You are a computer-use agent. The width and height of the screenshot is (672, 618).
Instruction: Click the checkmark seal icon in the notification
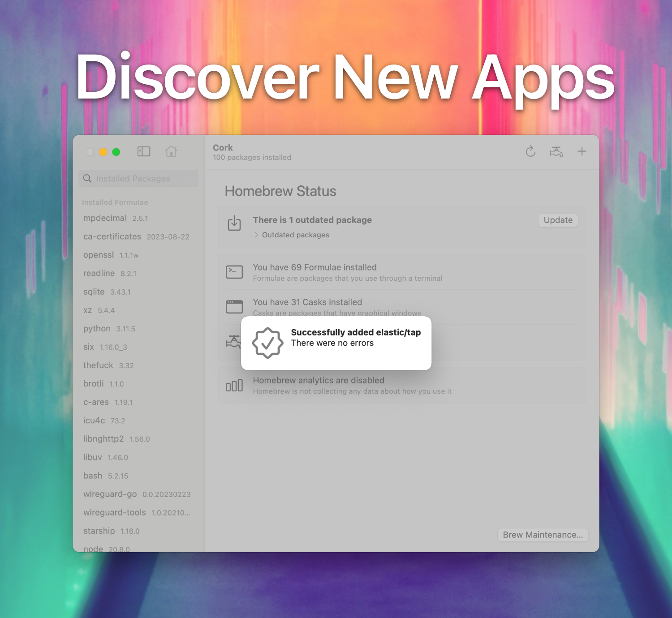pyautogui.click(x=267, y=343)
